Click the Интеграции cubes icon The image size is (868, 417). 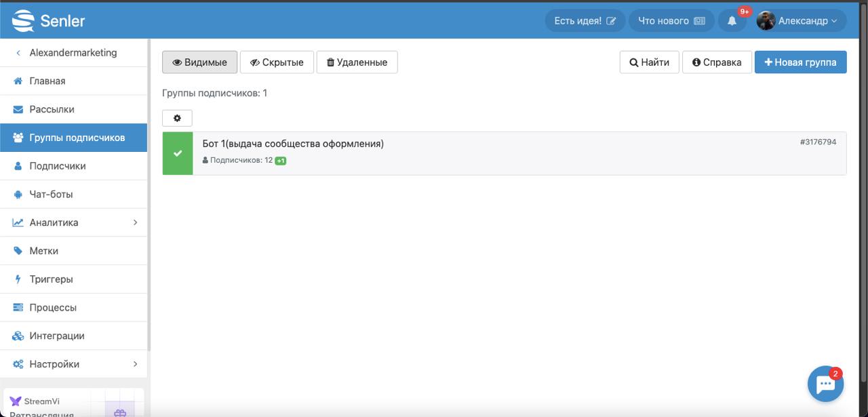pyautogui.click(x=18, y=336)
